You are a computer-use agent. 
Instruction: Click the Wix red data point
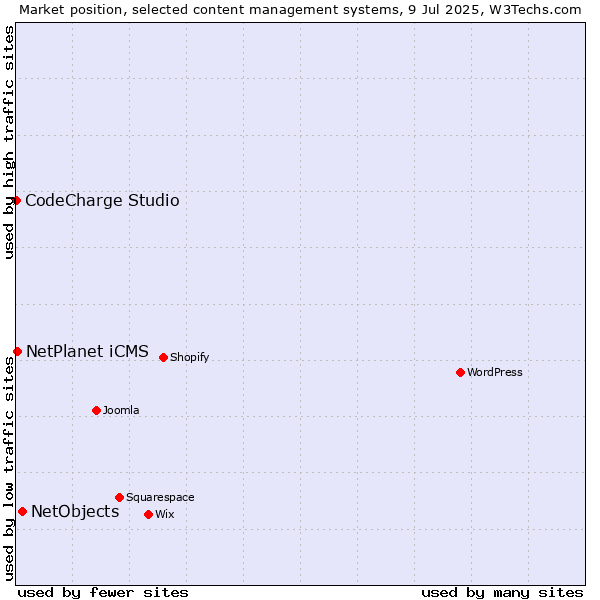click(x=148, y=515)
